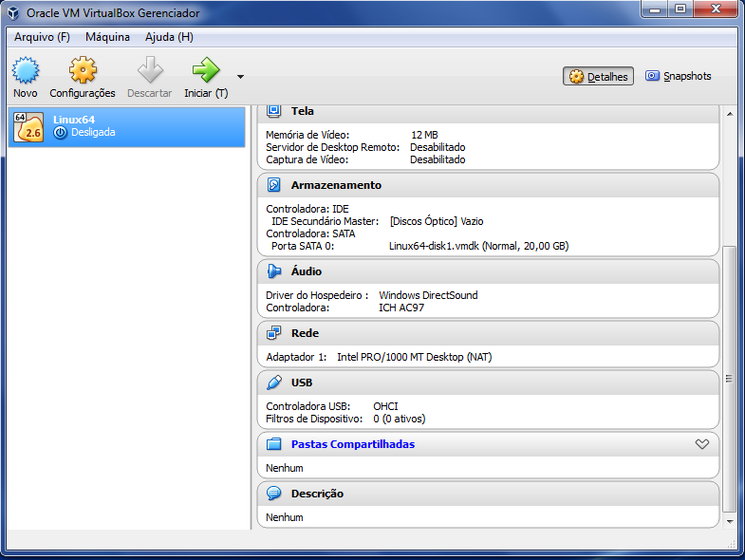The height and width of the screenshot is (560, 745).
Task: Switch to Detalhes view button
Action: [598, 76]
